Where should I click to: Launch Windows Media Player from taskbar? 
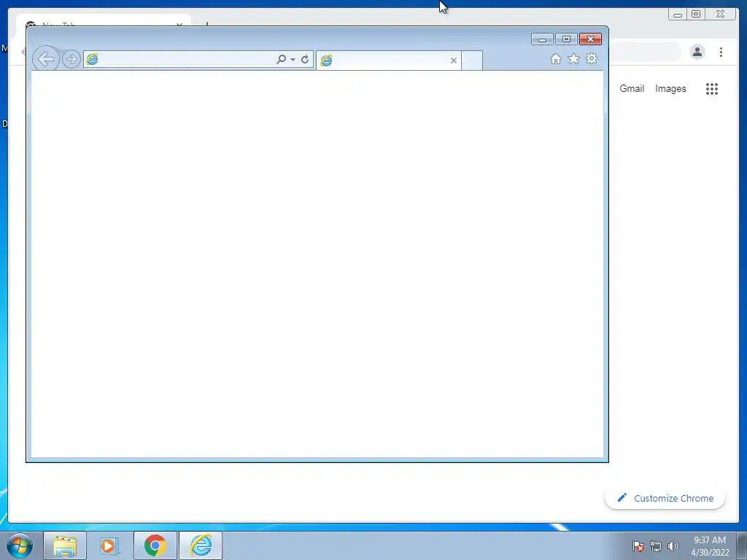[109, 545]
